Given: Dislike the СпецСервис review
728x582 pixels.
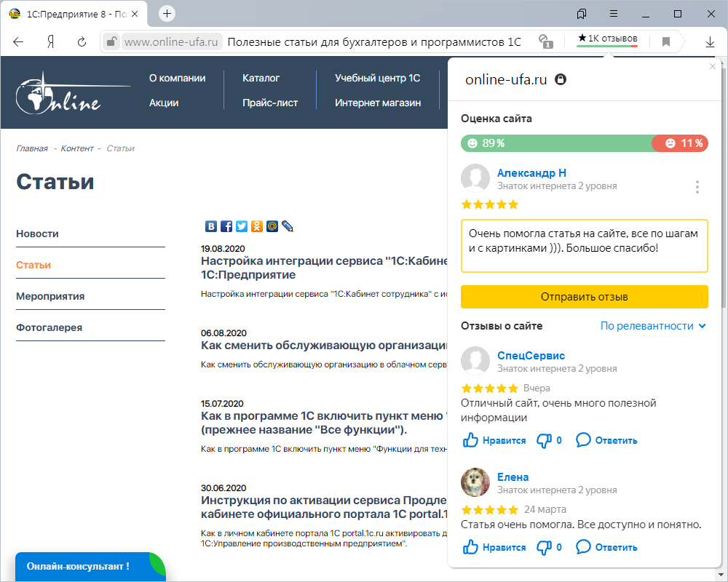Looking at the screenshot, I should click(549, 440).
